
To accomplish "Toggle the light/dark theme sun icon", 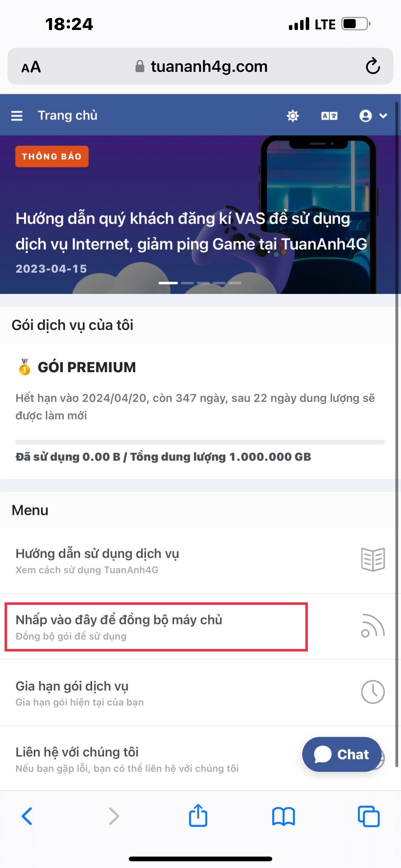I will 293,116.
